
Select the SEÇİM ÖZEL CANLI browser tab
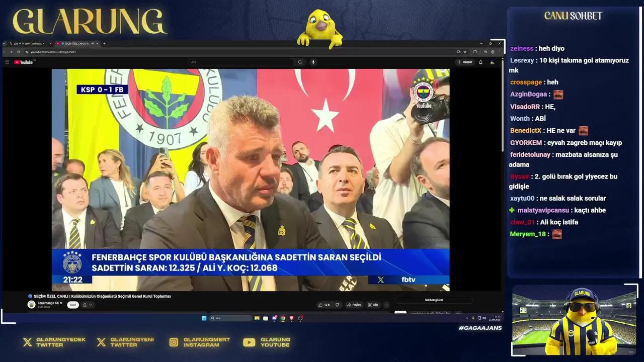point(77,44)
